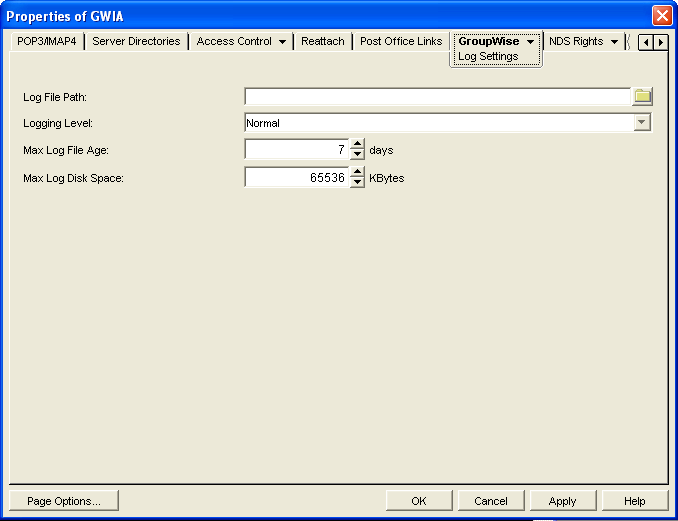Click the Page Options button
678x521 pixels.
point(64,501)
